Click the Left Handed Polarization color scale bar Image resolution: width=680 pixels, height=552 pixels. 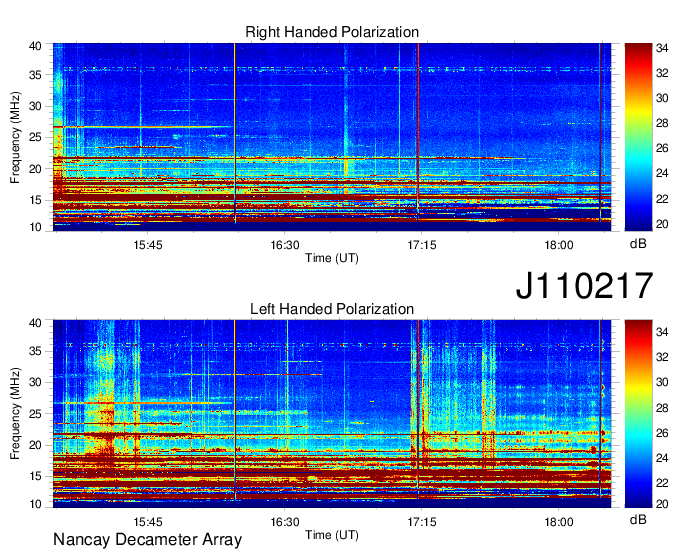coord(638,414)
